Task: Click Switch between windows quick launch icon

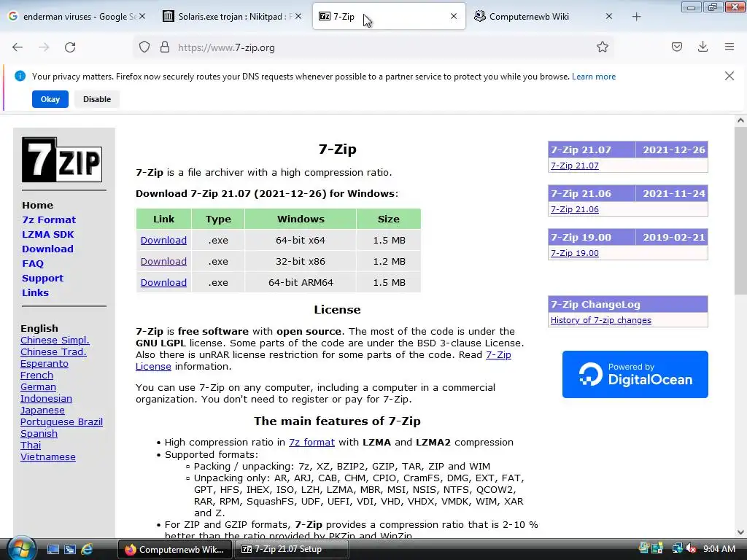Action: [70, 550]
